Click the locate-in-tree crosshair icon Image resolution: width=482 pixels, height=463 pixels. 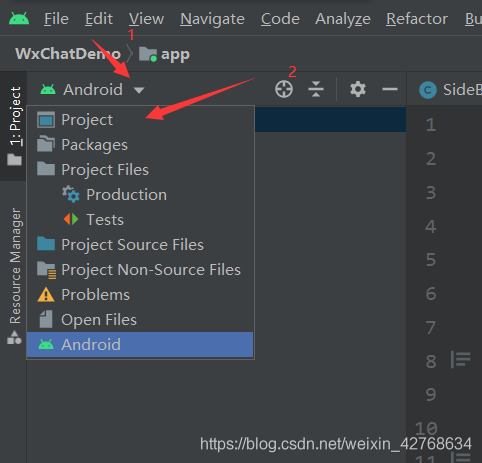(x=284, y=89)
